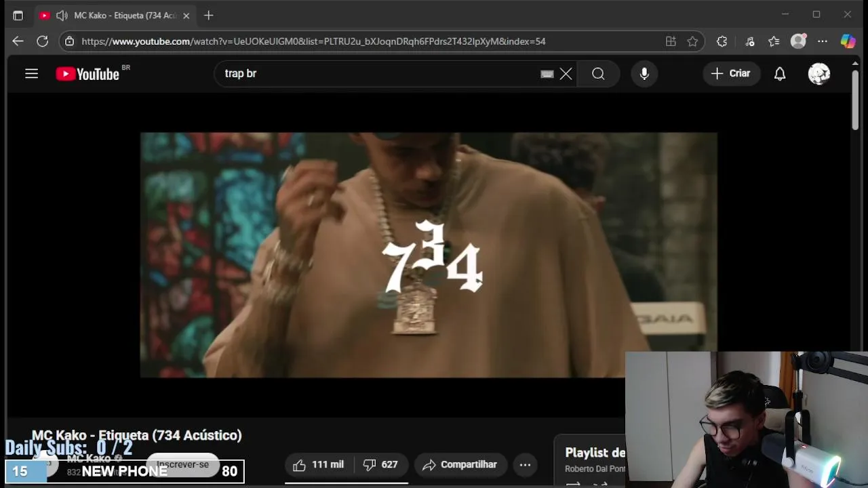Go back to previous page
This screenshot has width=868, height=488.
point(18,41)
